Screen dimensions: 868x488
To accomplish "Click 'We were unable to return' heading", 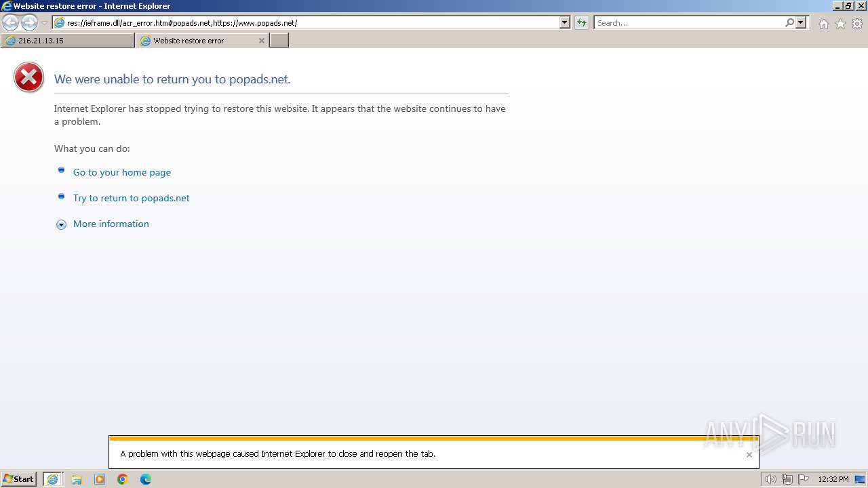I will (172, 79).
